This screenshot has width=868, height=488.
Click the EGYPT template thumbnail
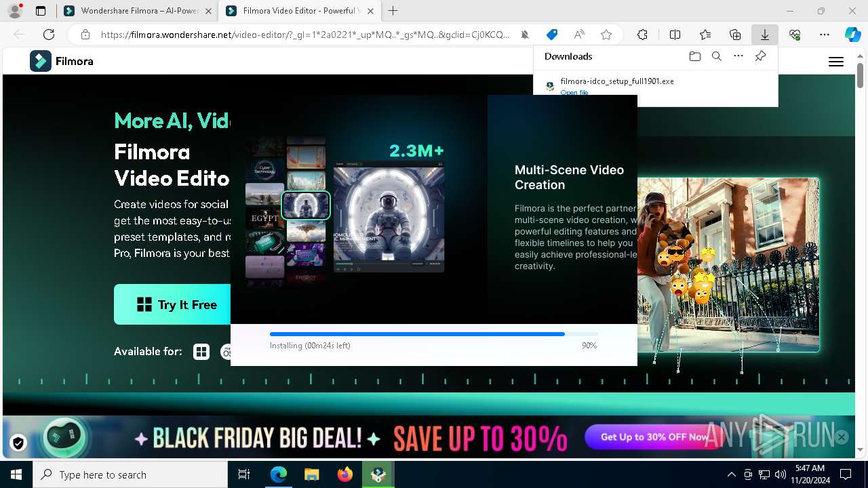(264, 218)
